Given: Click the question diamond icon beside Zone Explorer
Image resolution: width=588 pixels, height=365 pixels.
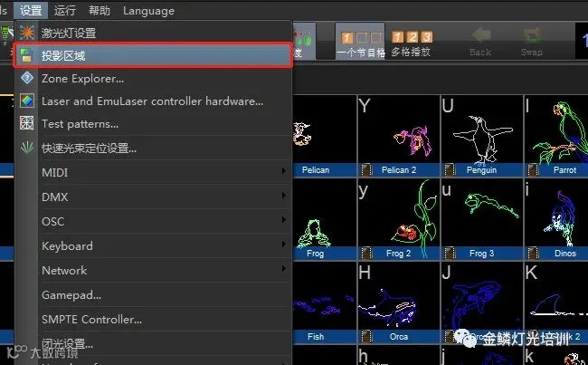Looking at the screenshot, I should [x=27, y=78].
